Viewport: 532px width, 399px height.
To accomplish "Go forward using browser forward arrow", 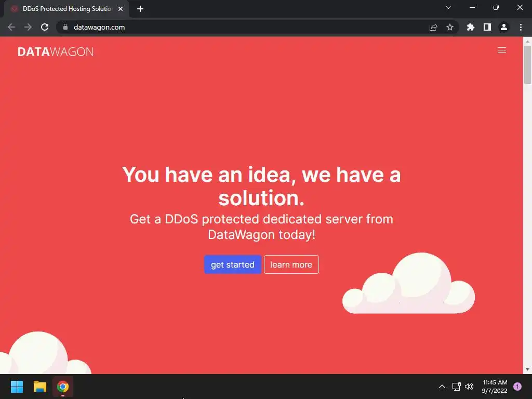I will point(28,27).
